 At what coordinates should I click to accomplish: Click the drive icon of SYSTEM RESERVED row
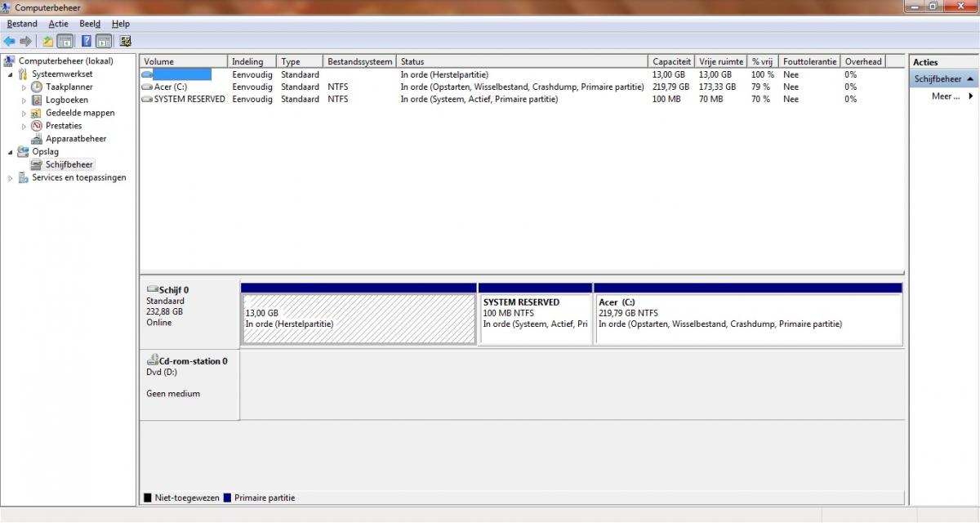tap(147, 99)
